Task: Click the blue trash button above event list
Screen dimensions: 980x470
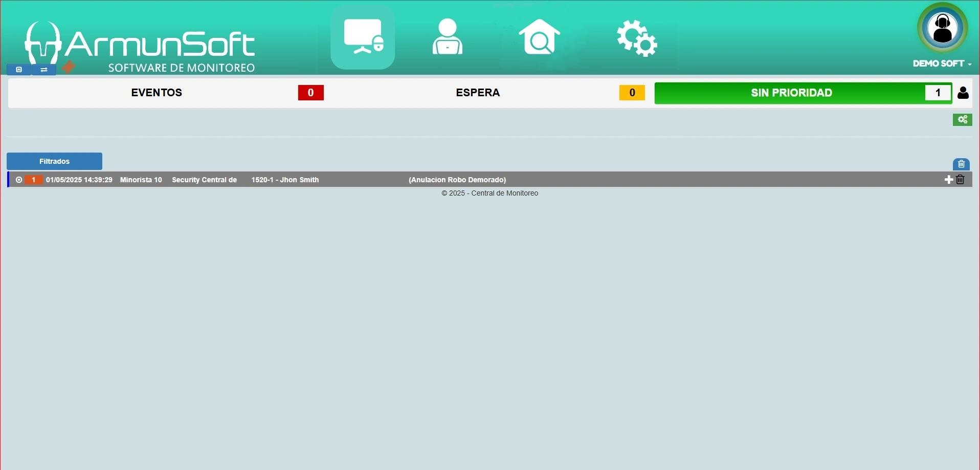Action: [961, 164]
